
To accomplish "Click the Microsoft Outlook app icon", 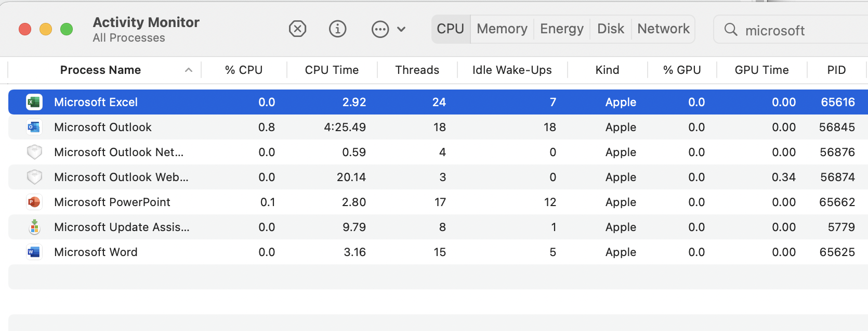I will pos(34,127).
